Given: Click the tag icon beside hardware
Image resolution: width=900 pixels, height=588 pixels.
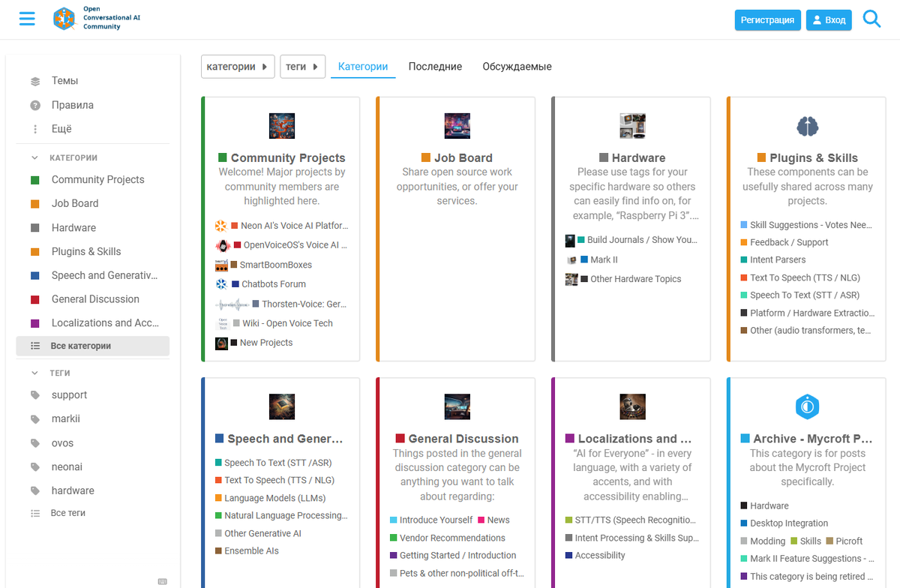Looking at the screenshot, I should coord(35,490).
